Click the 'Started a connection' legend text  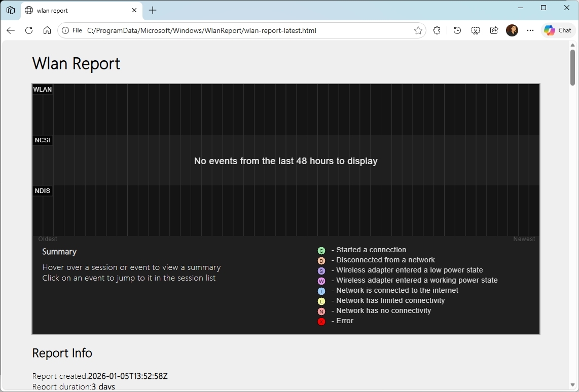[x=371, y=250]
